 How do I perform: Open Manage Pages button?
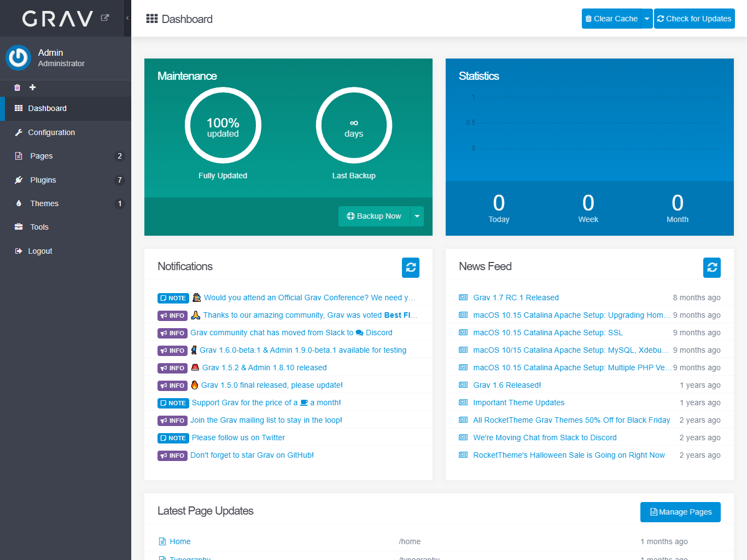coord(680,512)
